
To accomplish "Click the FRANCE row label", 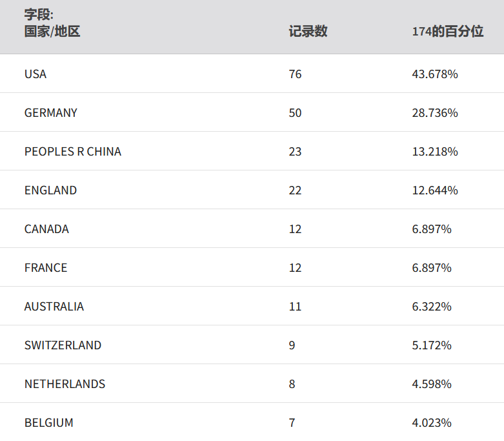I will pyautogui.click(x=46, y=268).
